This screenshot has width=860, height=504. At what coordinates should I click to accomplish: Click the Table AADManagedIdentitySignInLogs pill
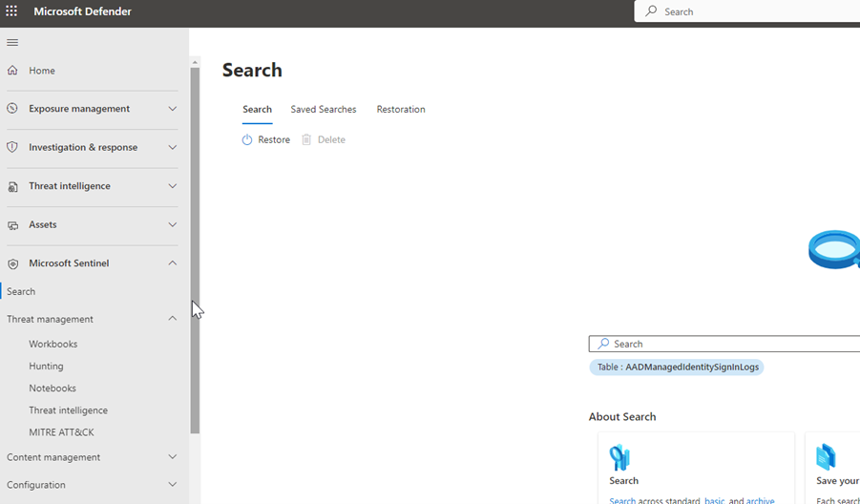coord(677,367)
